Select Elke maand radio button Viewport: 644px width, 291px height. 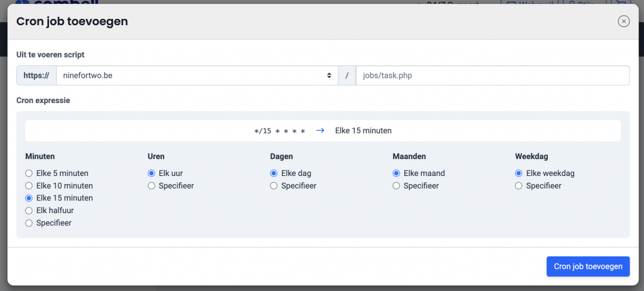396,173
